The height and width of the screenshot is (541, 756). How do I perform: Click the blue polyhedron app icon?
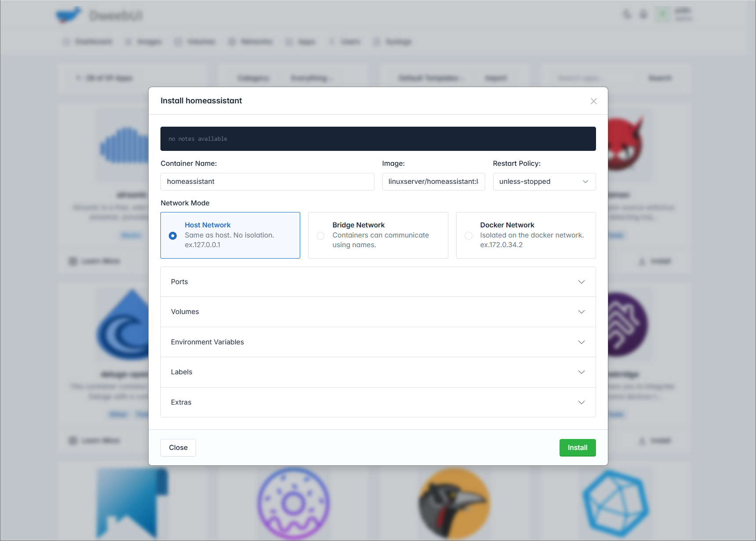point(615,503)
